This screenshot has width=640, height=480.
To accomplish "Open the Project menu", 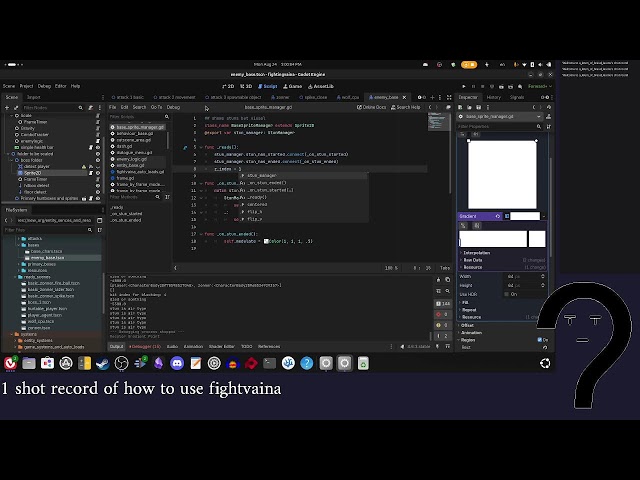I will tap(27, 86).
